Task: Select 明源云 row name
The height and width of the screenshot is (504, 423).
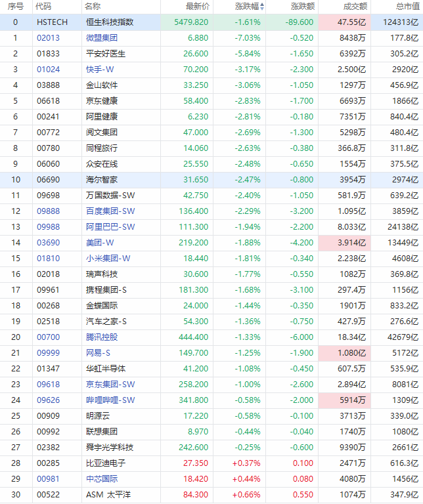Action: pyautogui.click(x=98, y=416)
